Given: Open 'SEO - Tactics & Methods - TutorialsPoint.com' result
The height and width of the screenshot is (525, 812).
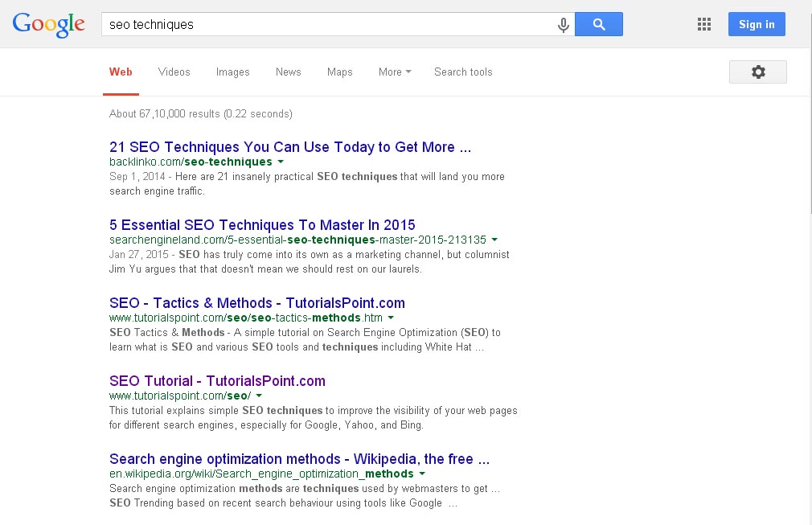Looking at the screenshot, I should coord(256,303).
